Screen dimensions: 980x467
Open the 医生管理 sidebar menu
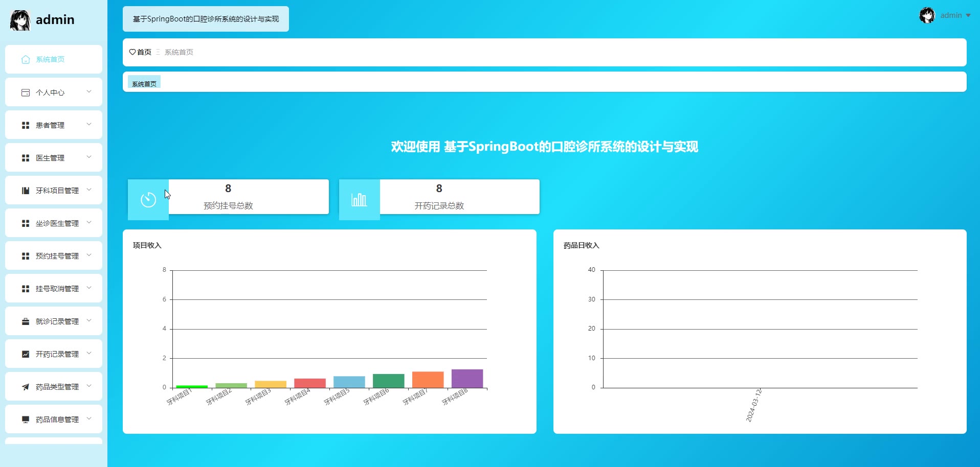click(54, 157)
